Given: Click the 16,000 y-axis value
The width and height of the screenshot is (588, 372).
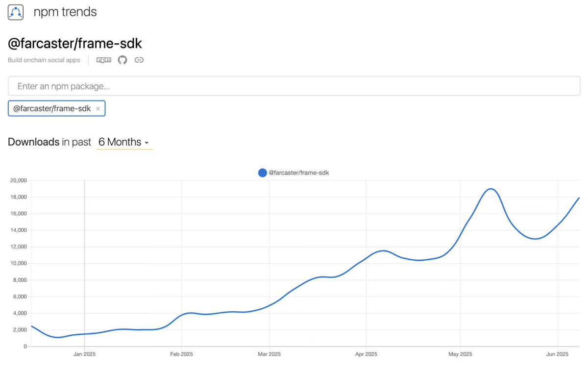Looking at the screenshot, I should 18,214.
